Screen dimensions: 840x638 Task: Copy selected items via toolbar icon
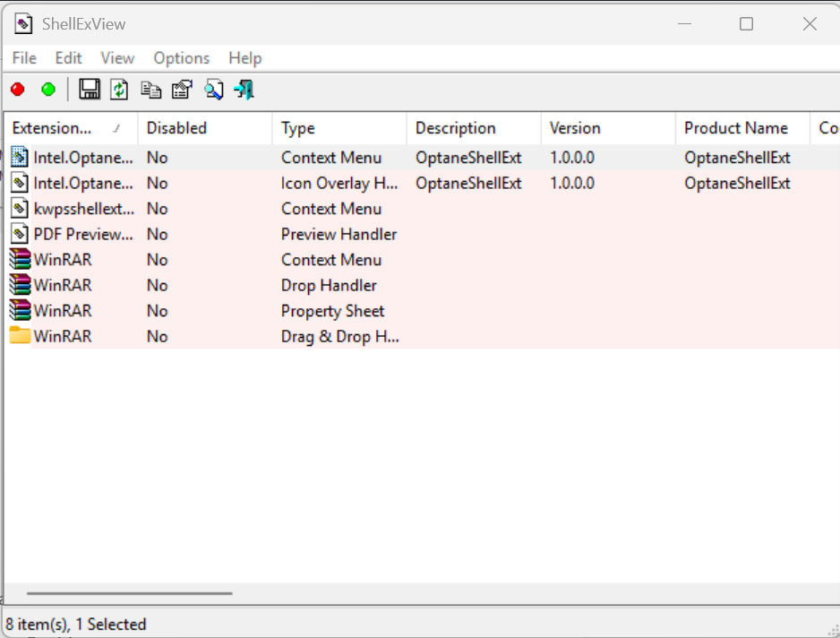150,90
